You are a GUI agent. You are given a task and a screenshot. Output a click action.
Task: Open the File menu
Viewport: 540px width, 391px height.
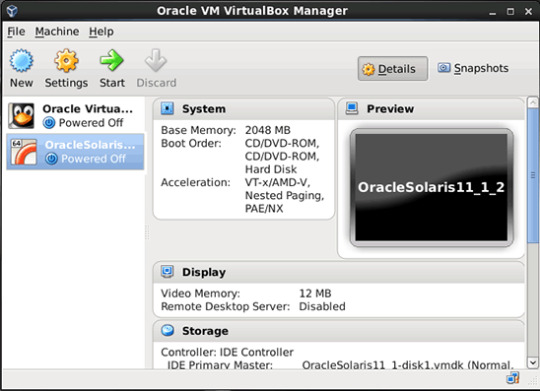pyautogui.click(x=16, y=32)
